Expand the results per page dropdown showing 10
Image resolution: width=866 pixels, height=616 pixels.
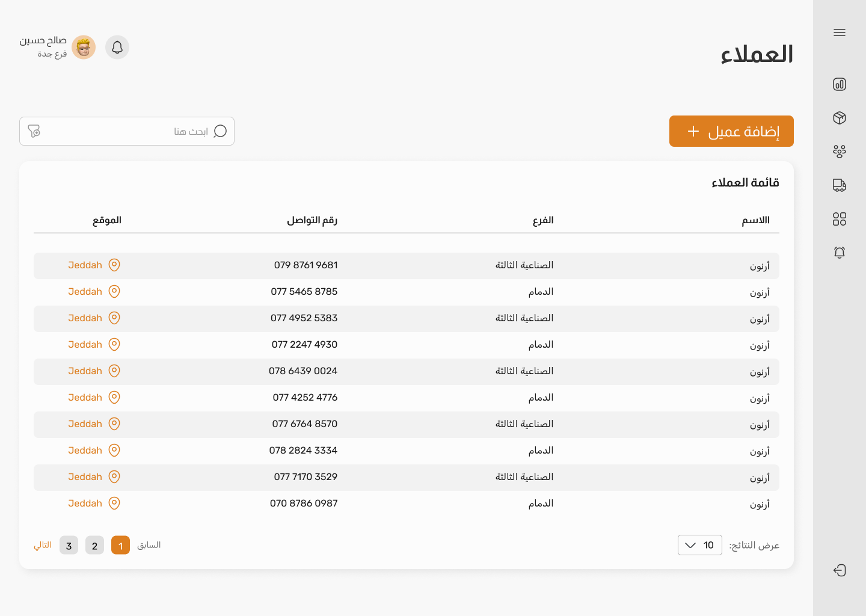699,545
